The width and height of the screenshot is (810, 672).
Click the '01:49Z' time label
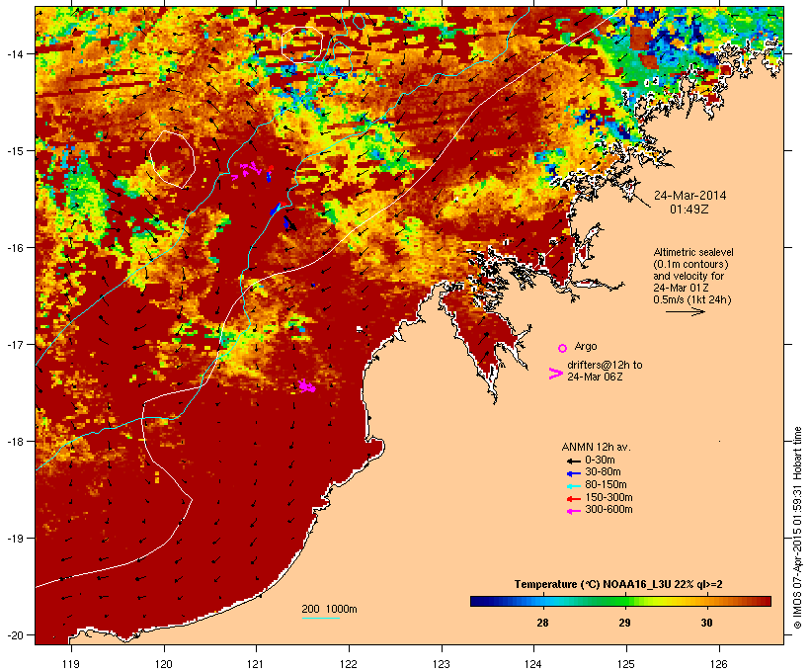click(689, 210)
